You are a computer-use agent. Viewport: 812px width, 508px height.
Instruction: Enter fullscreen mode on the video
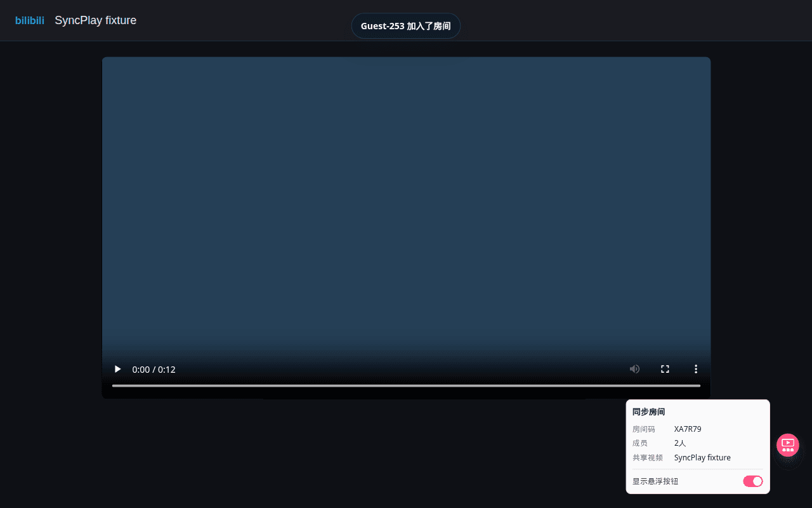pyautogui.click(x=665, y=369)
